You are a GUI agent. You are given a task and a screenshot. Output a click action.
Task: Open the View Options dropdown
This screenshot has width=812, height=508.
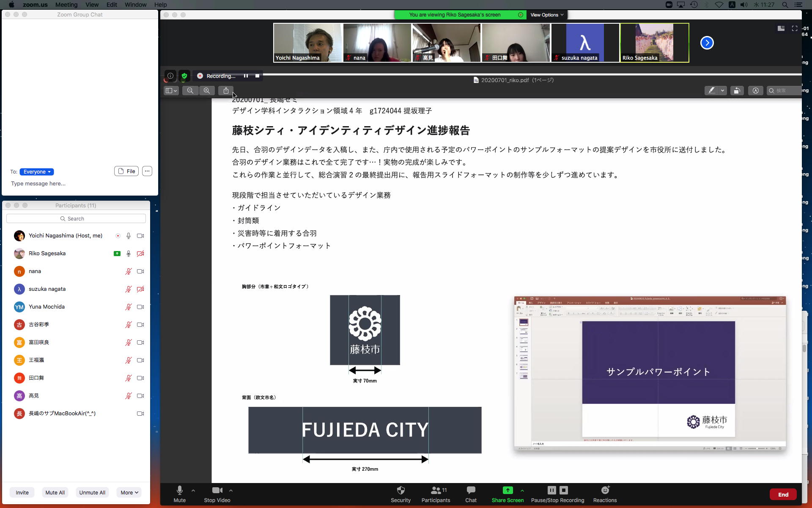click(x=547, y=15)
